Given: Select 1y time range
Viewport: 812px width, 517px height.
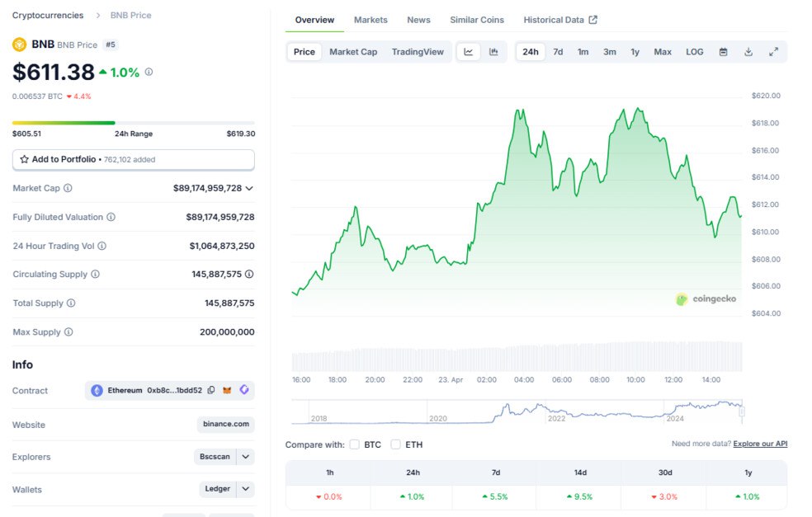Looking at the screenshot, I should click(635, 52).
